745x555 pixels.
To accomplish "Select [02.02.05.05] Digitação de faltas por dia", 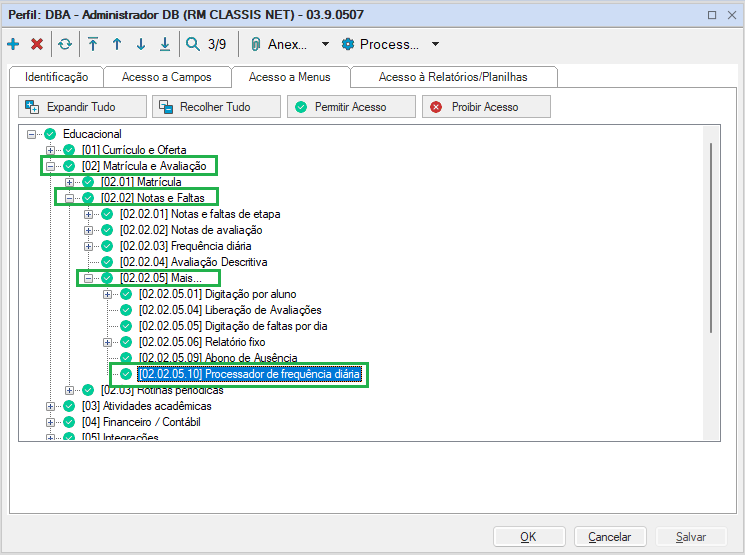I will (233, 326).
